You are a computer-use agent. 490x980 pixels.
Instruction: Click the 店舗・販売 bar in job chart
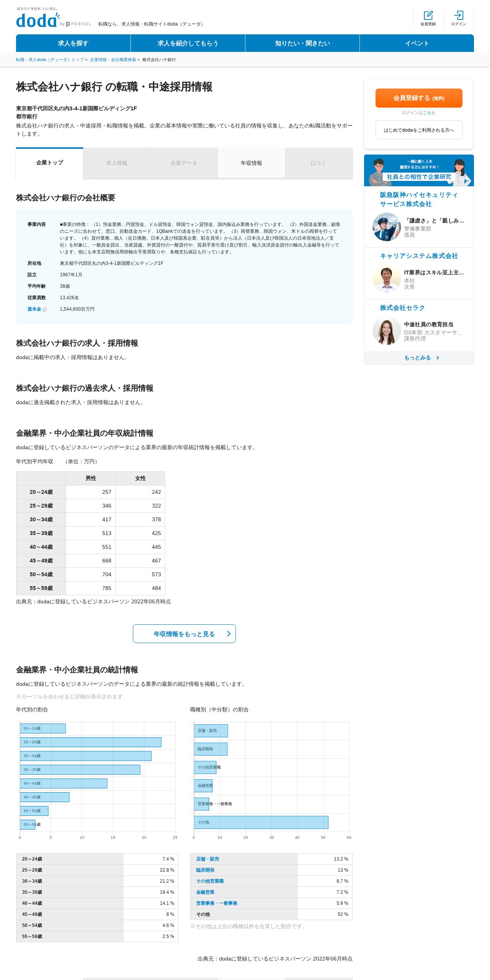click(x=211, y=730)
